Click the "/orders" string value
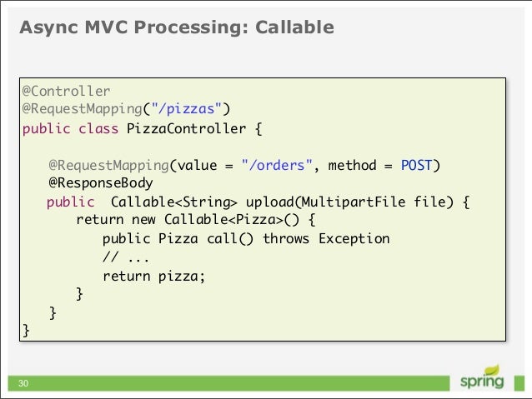Screen dimensions: 532x399 tap(277, 166)
